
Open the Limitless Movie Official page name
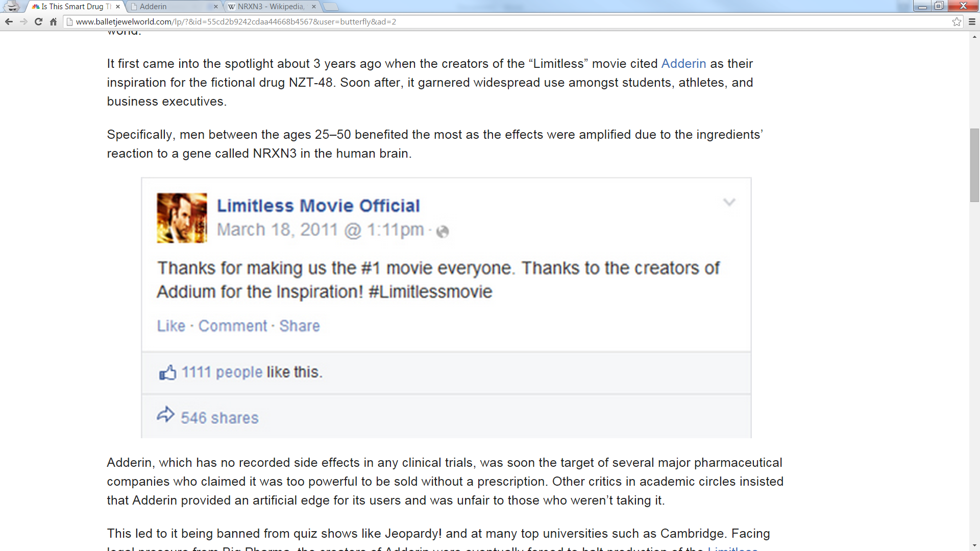pos(318,206)
